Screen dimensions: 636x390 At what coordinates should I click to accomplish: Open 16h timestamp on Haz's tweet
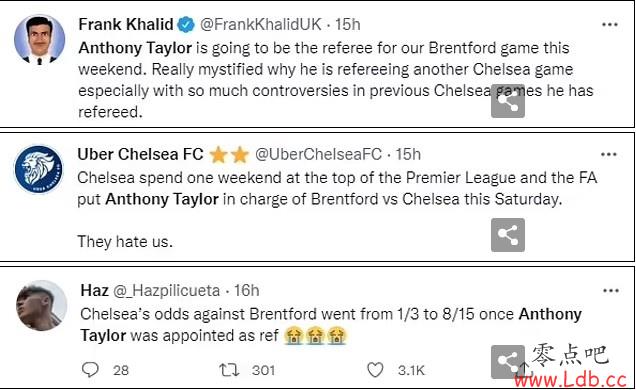[247, 291]
